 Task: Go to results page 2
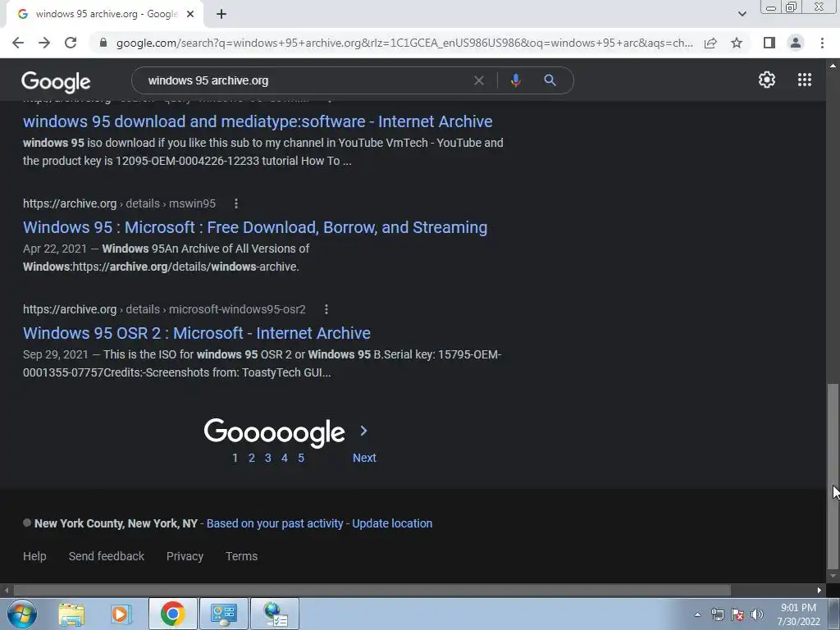tap(251, 458)
